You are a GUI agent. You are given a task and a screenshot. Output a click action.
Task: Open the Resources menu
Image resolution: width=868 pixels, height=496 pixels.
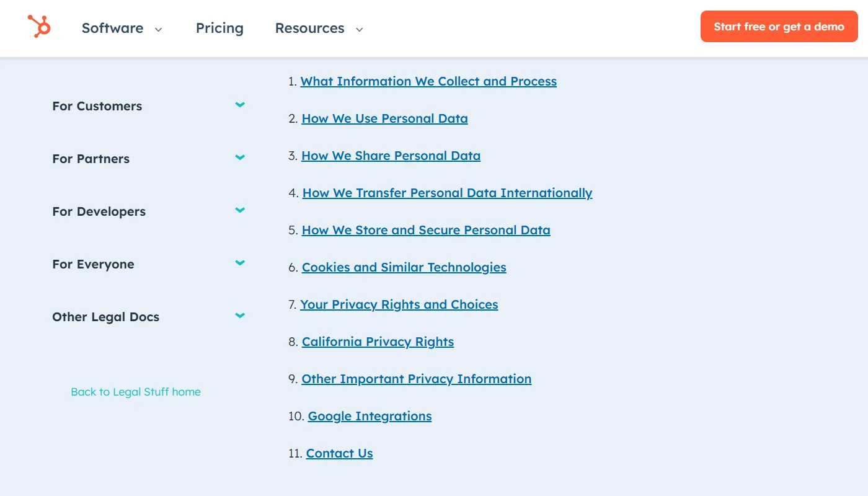309,28
